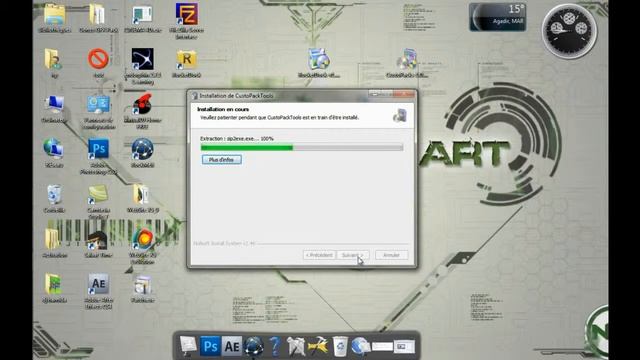Click installer icon in the dialog header
The image size is (640, 360).
point(400,116)
